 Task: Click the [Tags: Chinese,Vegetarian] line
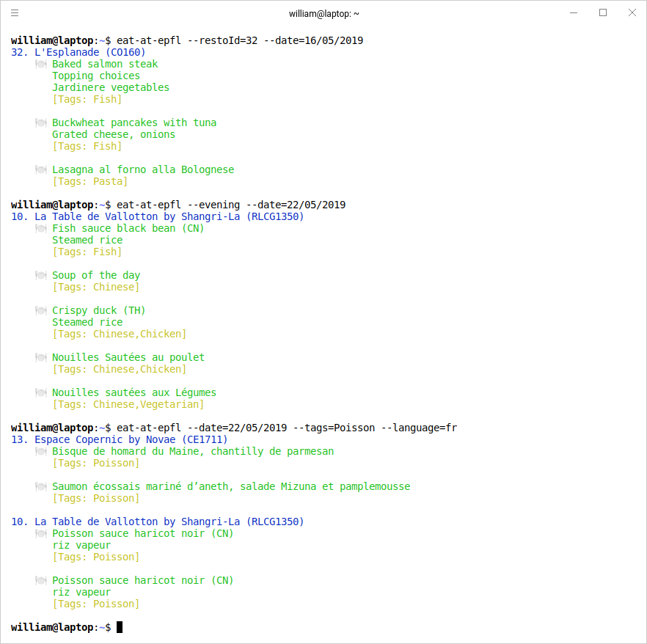(x=128, y=405)
